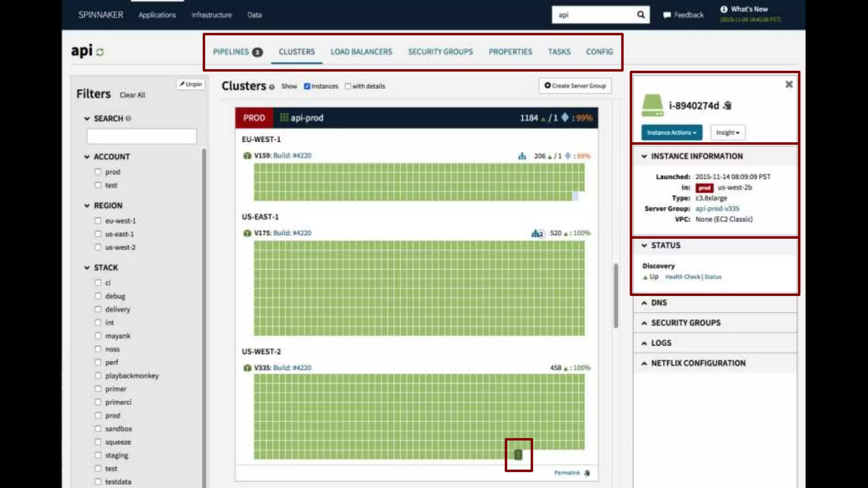Open the Instance Actions dropdown
Viewport: 868px width, 488px height.
pyautogui.click(x=671, y=133)
